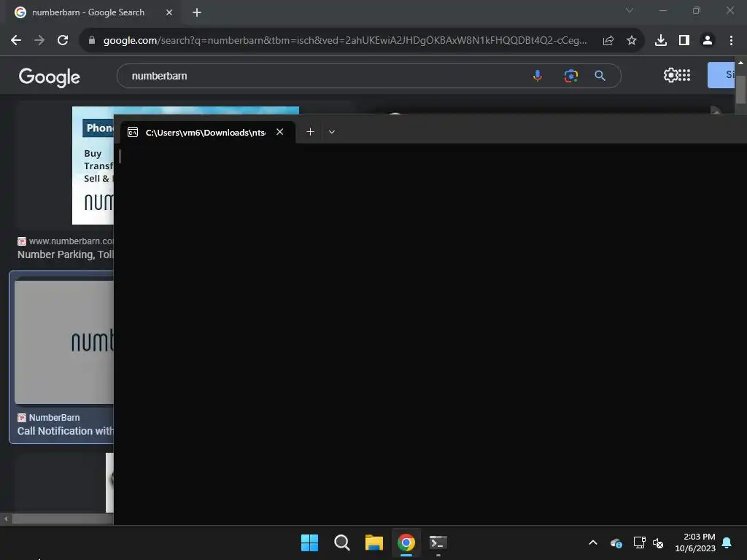
Task: Open the Windows Start menu
Action: tap(309, 542)
